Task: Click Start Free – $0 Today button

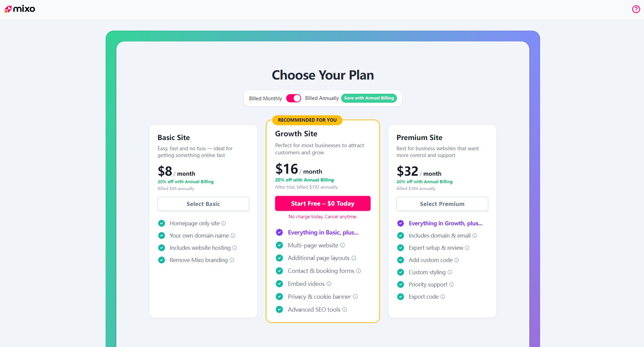Action: click(323, 204)
